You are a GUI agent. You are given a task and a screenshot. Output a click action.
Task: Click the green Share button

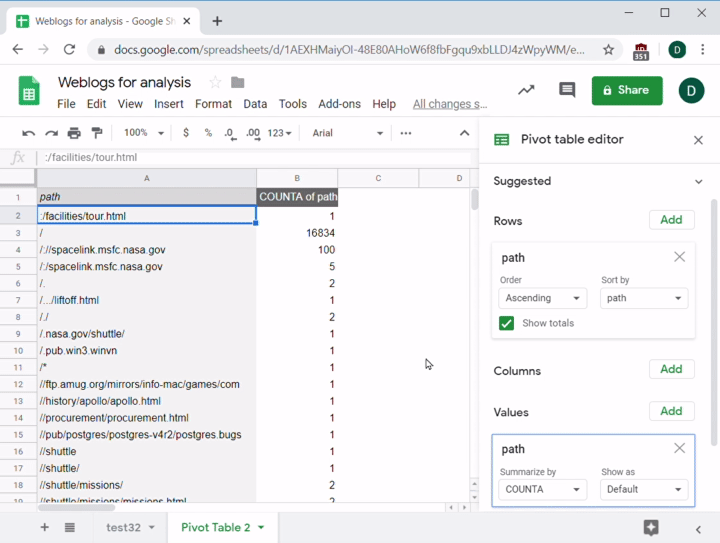click(626, 90)
